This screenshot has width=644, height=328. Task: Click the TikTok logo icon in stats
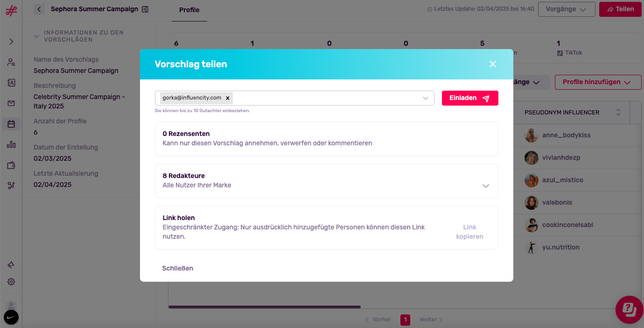click(560, 53)
